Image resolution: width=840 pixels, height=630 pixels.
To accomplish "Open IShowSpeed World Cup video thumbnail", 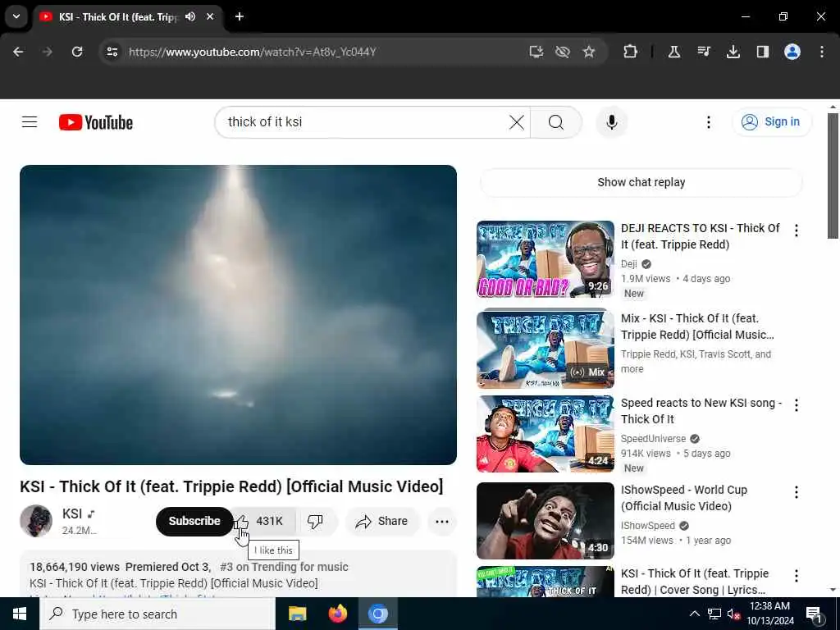I will pyautogui.click(x=546, y=521).
